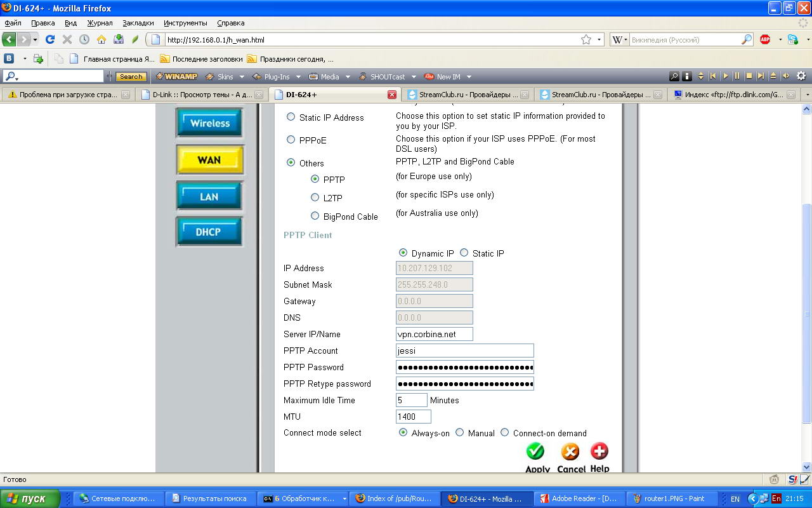The height and width of the screenshot is (508, 812).
Task: Close the DI-624+ tab
Action: point(392,95)
